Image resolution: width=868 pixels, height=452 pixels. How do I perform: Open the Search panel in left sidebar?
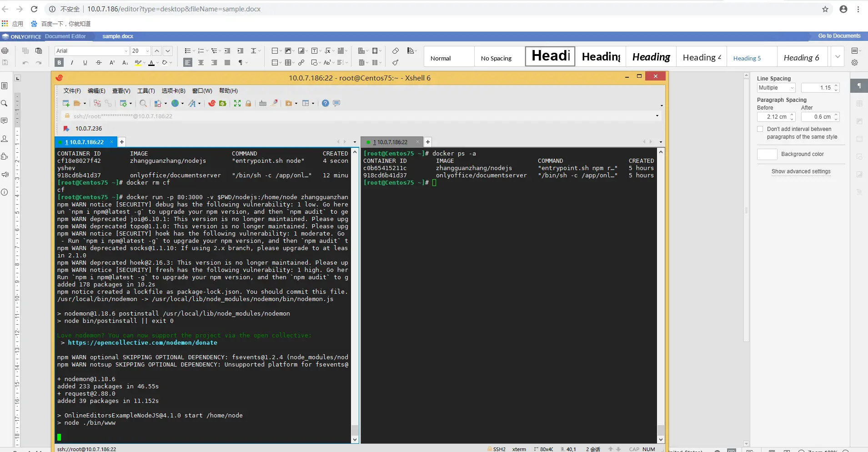click(x=5, y=104)
